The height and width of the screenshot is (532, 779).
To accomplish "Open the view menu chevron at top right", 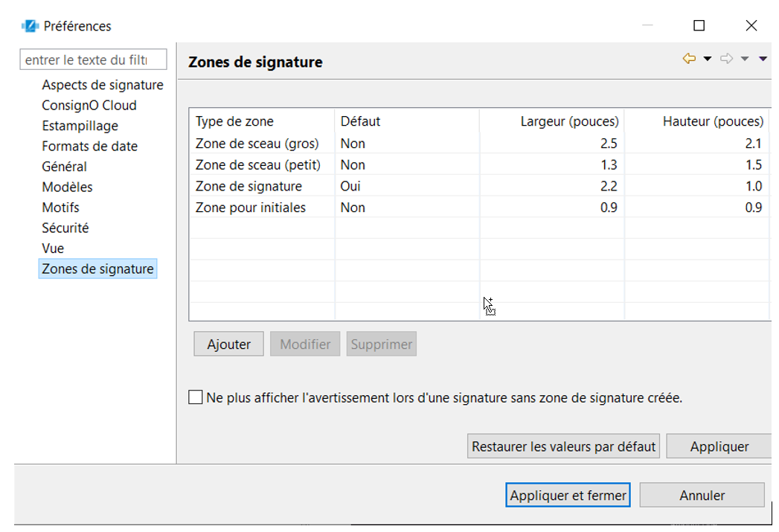I will [762, 59].
